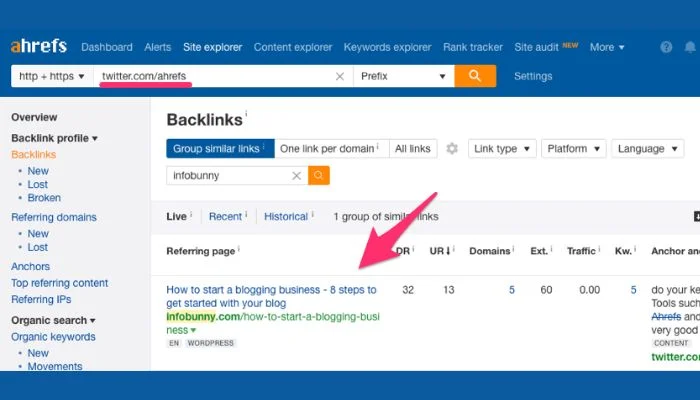700x400 pixels.
Task: Sort by the UR column header
Action: 440,251
